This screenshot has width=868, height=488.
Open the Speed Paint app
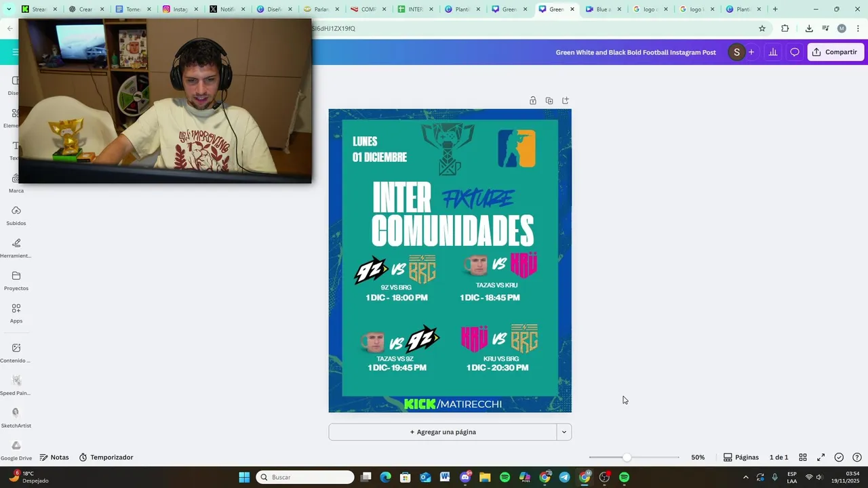16,385
